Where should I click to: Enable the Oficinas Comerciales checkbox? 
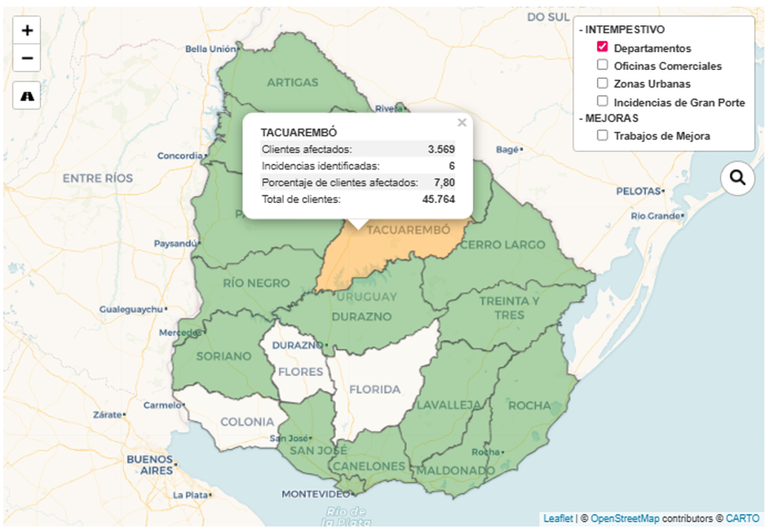602,65
